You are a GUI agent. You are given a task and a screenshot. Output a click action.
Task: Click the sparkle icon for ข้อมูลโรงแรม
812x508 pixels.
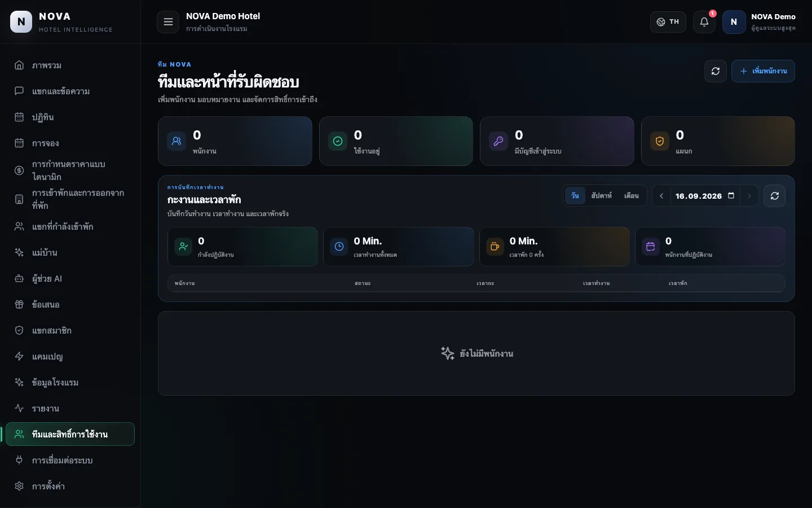[x=19, y=383]
